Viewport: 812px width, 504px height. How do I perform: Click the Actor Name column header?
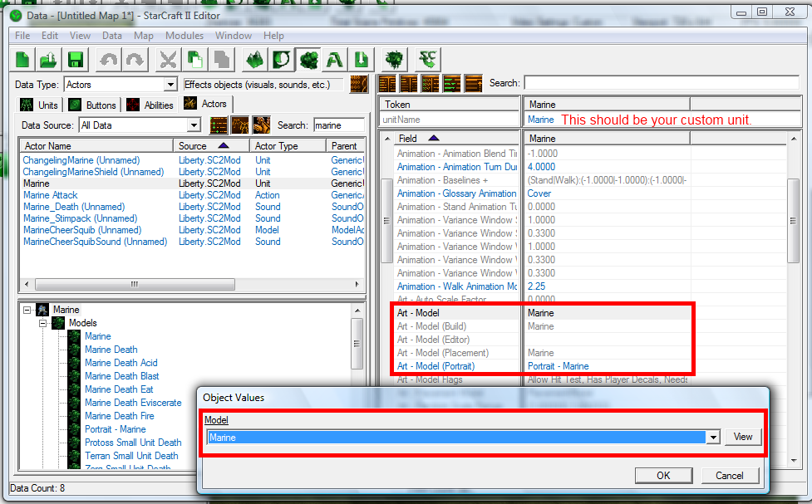pos(96,146)
